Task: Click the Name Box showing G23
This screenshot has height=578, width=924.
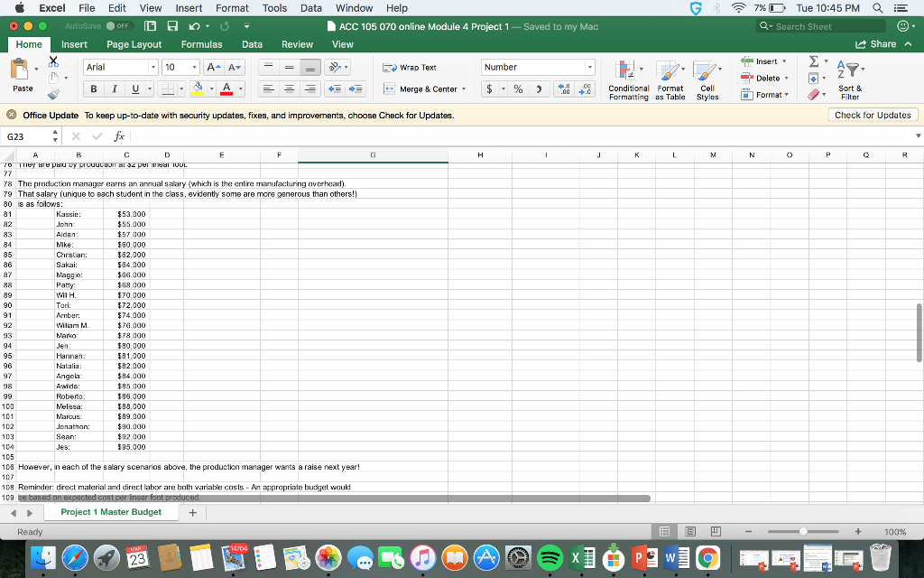Action: (x=27, y=136)
